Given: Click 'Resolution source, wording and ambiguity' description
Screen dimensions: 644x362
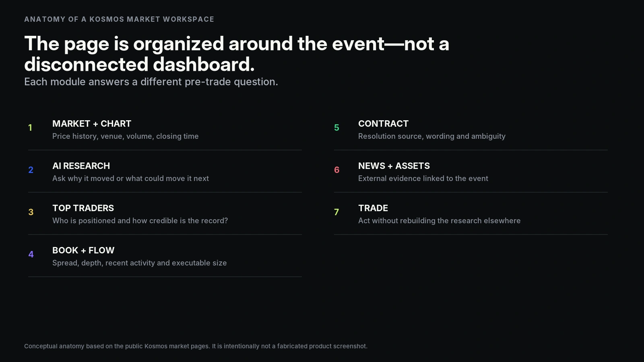Looking at the screenshot, I should tap(432, 136).
